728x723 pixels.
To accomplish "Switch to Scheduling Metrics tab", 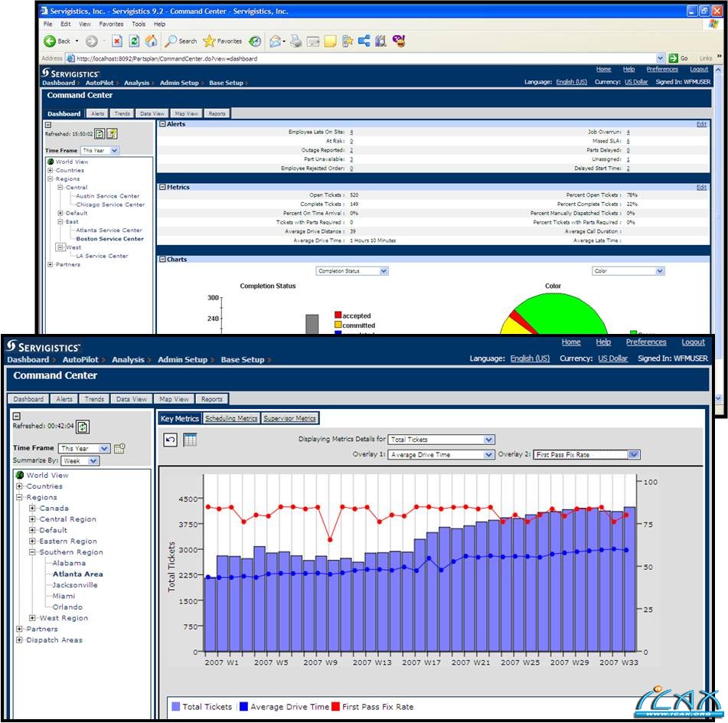I will point(231,419).
